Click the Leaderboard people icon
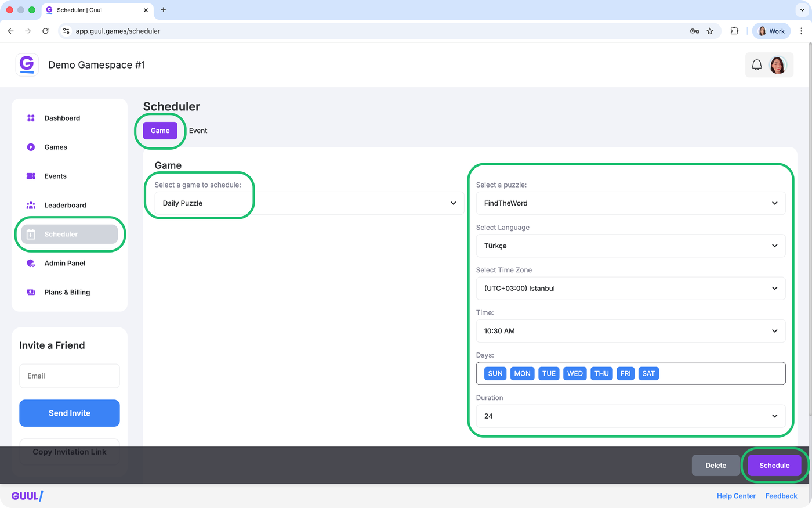Screen dimensions: 812x508 (31, 205)
